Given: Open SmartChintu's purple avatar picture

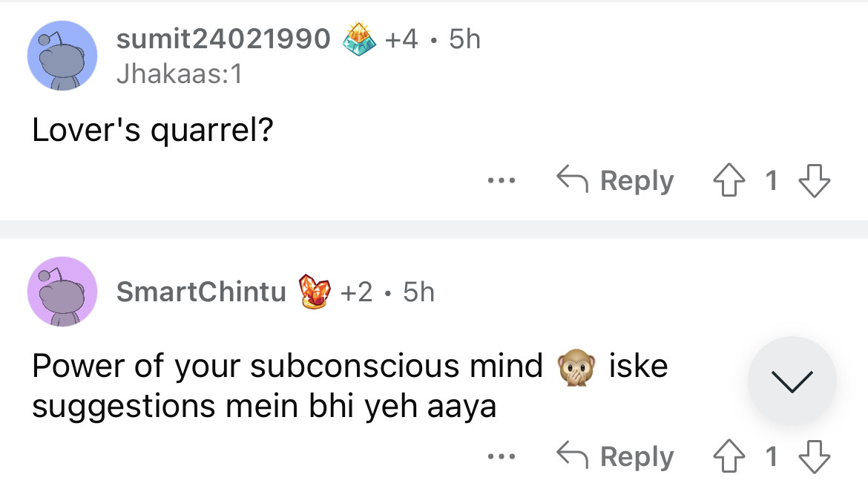Looking at the screenshot, I should coord(62,292).
